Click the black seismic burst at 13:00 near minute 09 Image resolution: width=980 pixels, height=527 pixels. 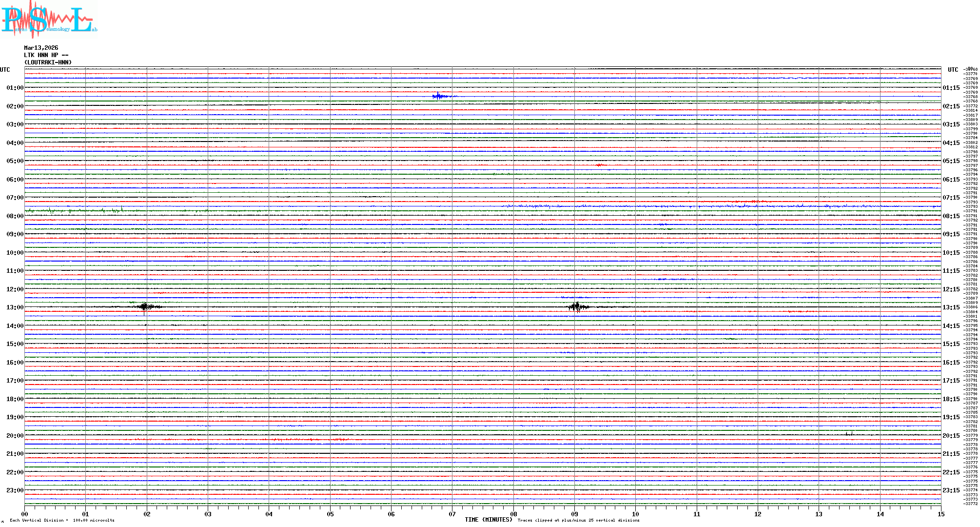(x=577, y=306)
